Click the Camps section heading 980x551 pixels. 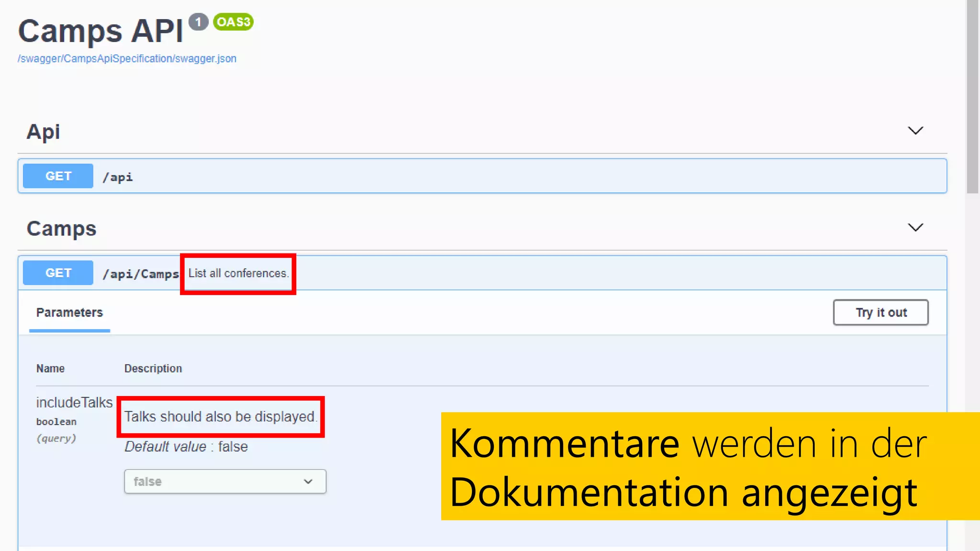click(x=62, y=229)
